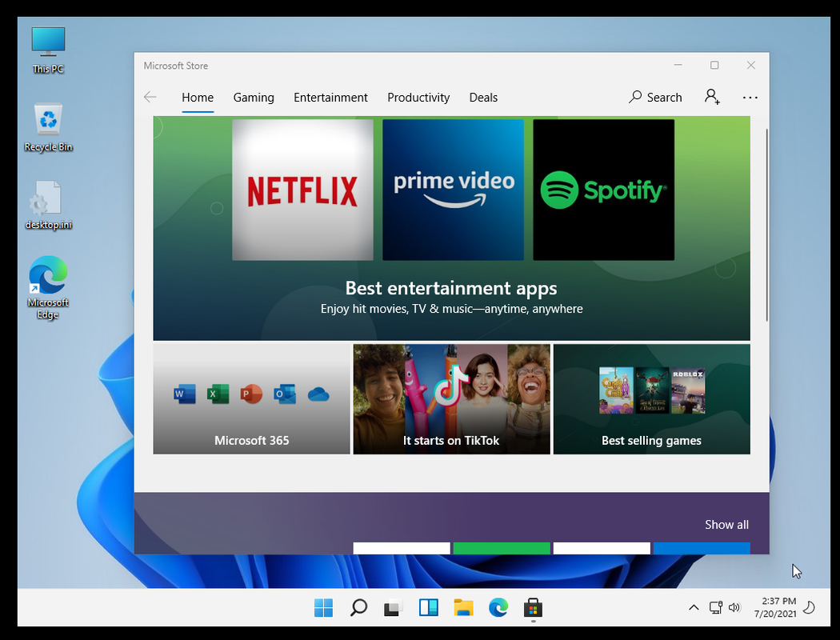Open the sign-in account icon
This screenshot has height=640, width=840.
(x=712, y=97)
